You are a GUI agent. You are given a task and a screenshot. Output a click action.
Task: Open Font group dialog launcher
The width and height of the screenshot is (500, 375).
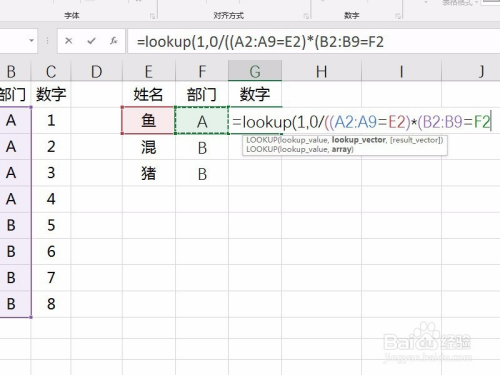(152, 16)
